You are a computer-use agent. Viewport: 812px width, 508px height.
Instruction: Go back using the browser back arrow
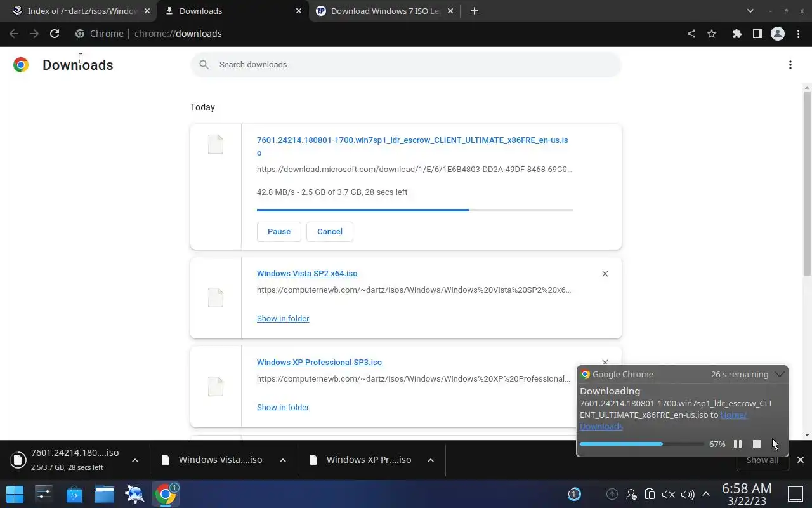(14, 34)
